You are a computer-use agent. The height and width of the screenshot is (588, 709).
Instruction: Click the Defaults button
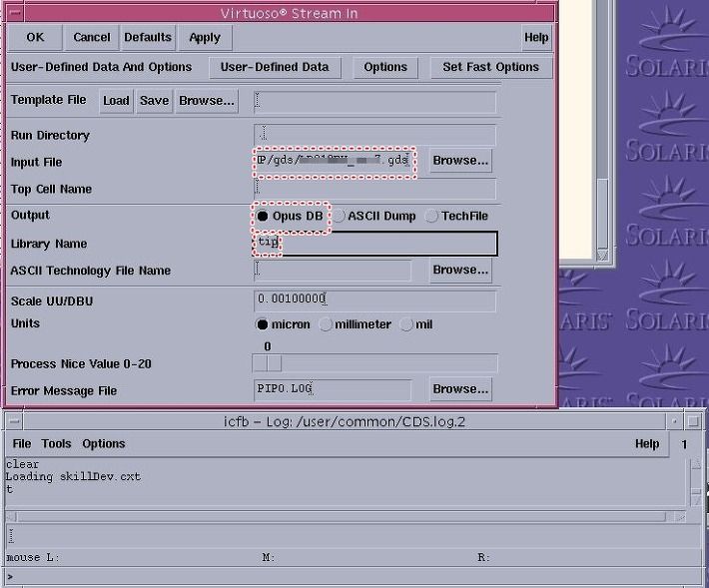[x=148, y=37]
